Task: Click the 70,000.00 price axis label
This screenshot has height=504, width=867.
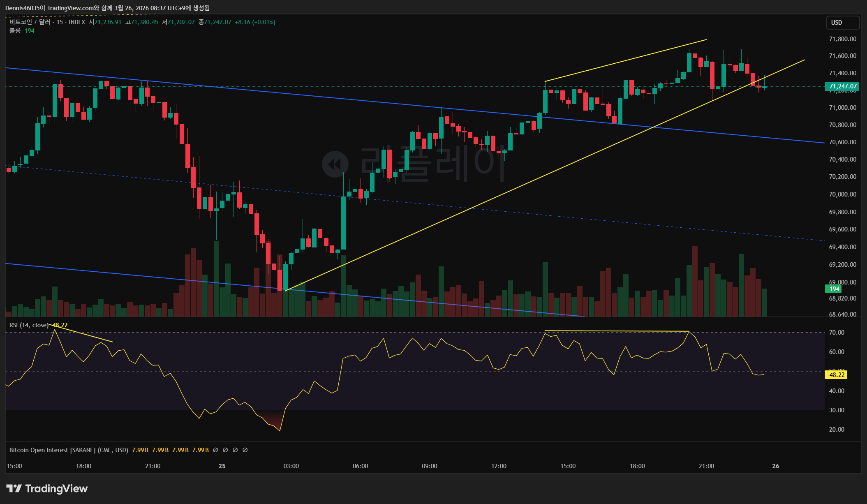Action: 842,194
